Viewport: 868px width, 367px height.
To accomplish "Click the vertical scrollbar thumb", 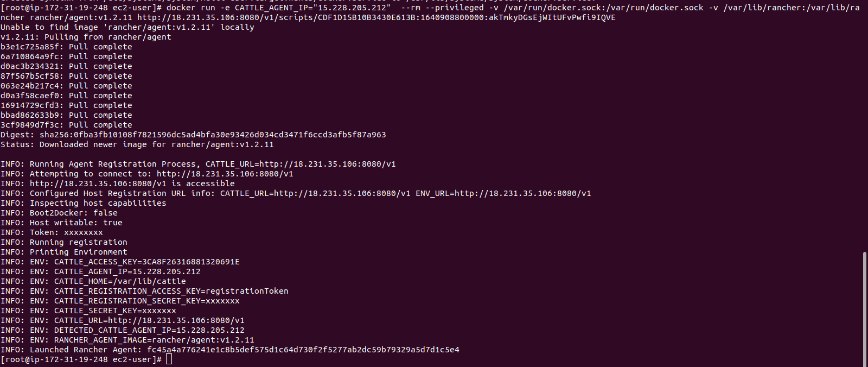I will (865, 309).
